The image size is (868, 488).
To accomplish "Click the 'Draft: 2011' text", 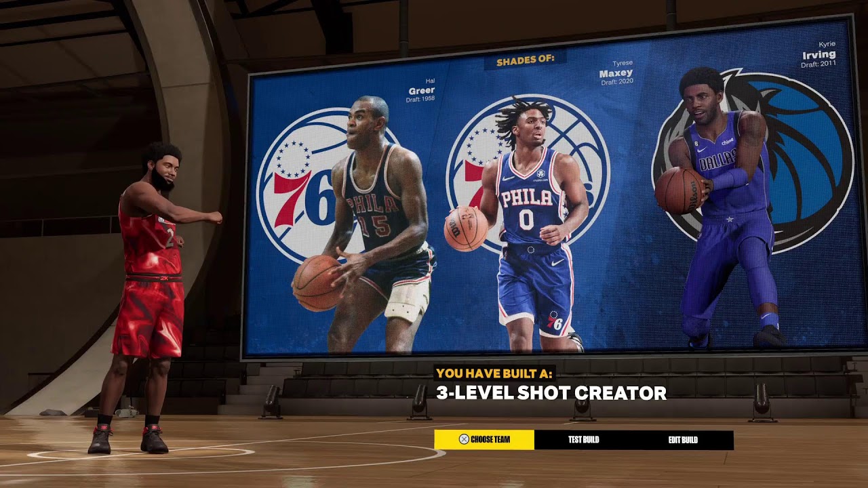I will point(818,64).
